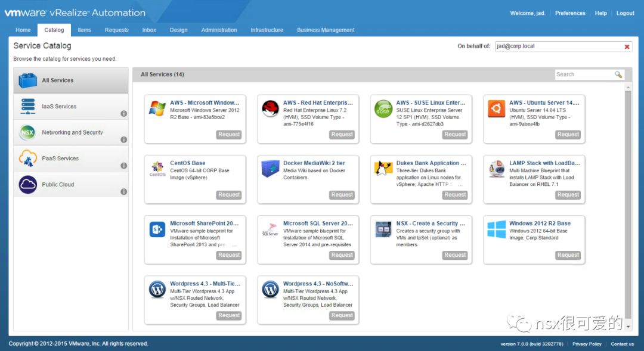Screen dimensions: 644x351
Task: Click the Red Hat Enterprise logo icon
Action: click(270, 108)
